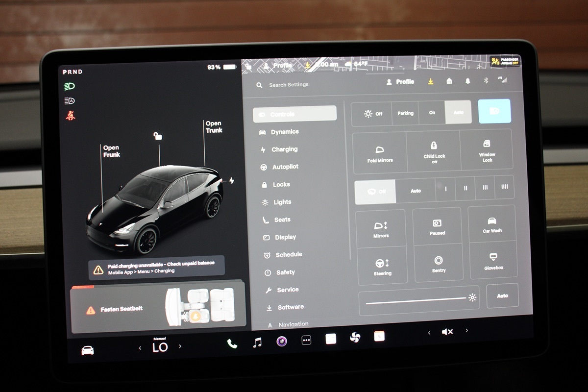Image resolution: width=588 pixels, height=392 pixels.
Task: Set headlights to Parking mode
Action: pyautogui.click(x=405, y=113)
